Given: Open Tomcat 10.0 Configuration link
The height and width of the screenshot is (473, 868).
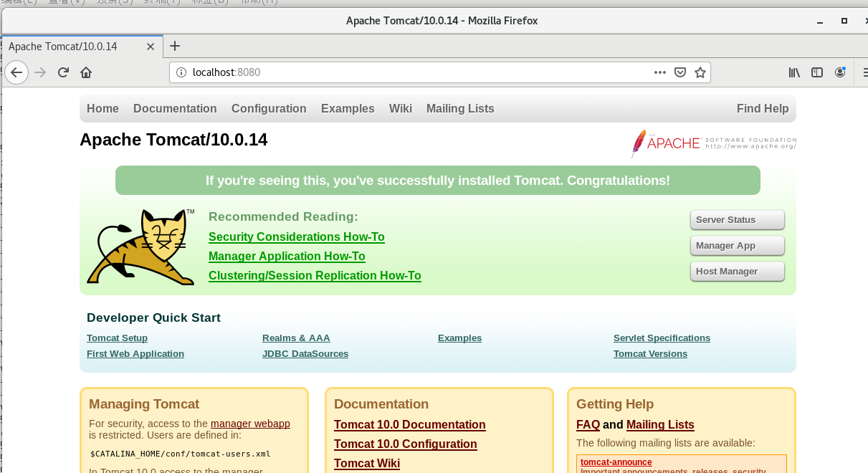Looking at the screenshot, I should coord(406,444).
